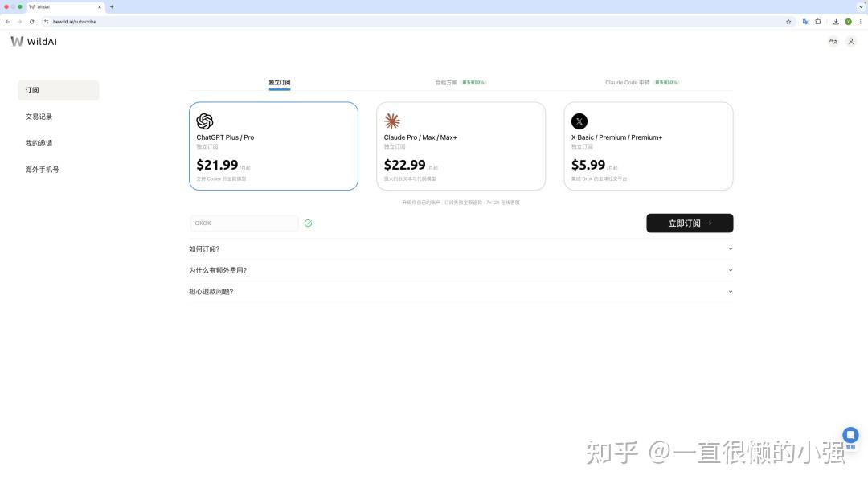Click the green checkmark beside OKOK
Viewport: 868px width, 488px height.
click(309, 223)
